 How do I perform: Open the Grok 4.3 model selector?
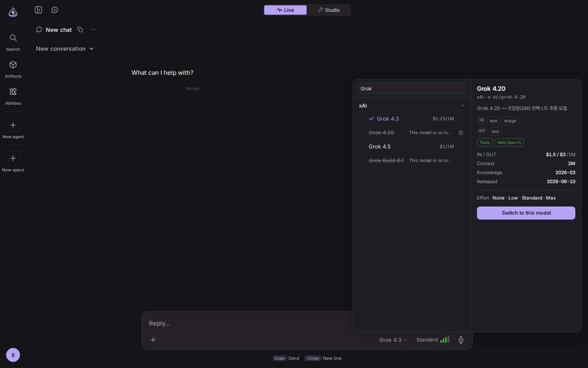point(393,340)
